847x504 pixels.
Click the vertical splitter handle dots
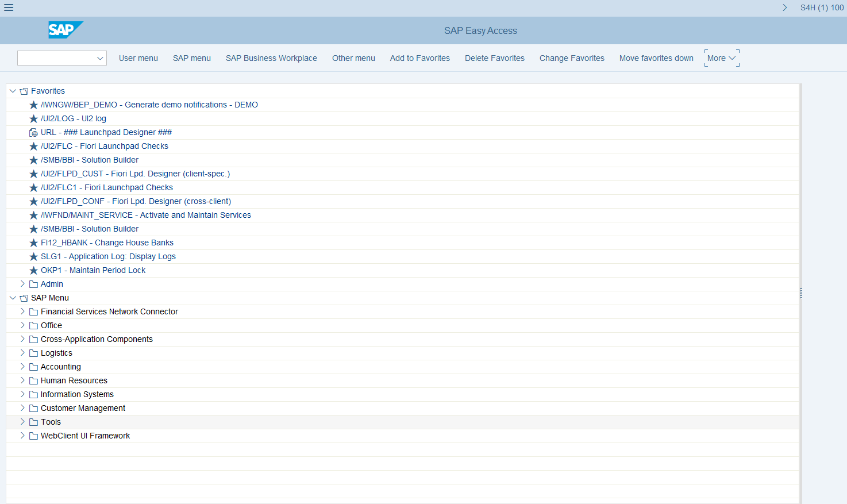point(800,294)
